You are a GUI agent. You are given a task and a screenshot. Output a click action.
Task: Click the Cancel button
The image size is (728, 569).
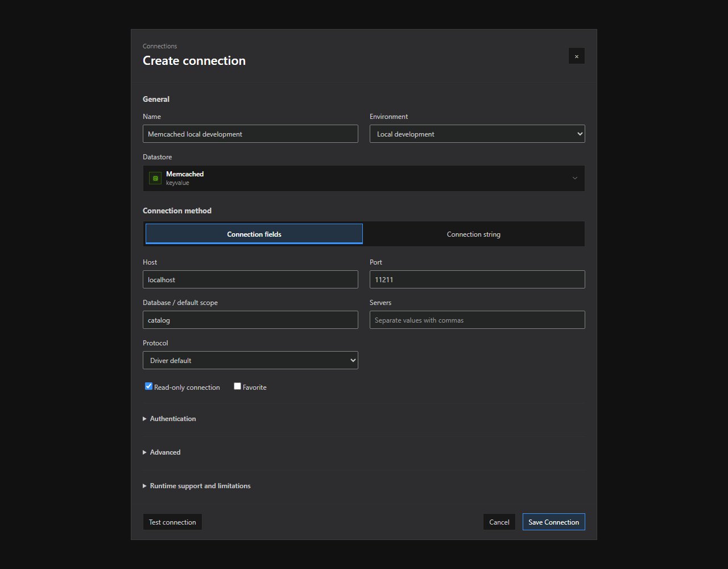click(499, 522)
